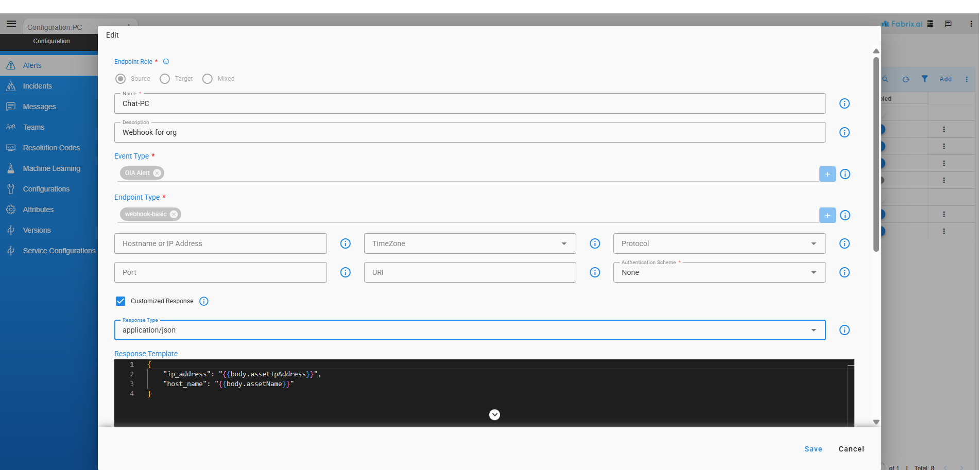980x470 pixels.
Task: Click the Cancel button
Action: click(851, 449)
